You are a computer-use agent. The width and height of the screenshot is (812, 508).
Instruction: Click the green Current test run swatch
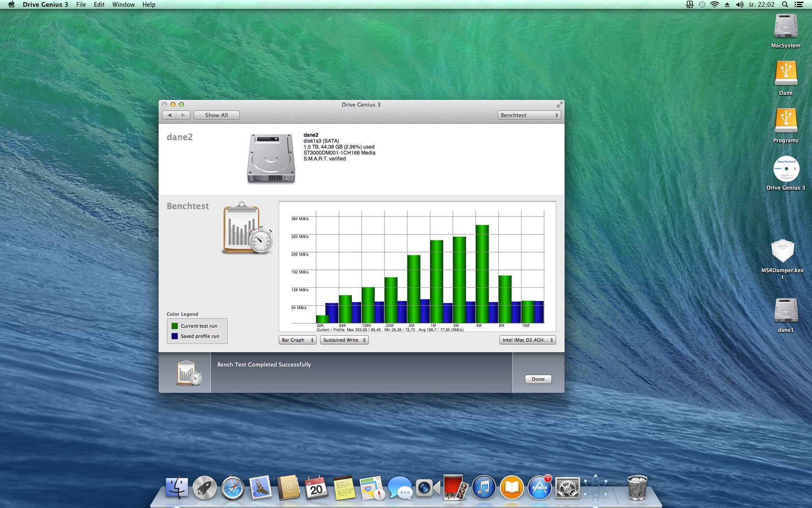click(x=175, y=326)
